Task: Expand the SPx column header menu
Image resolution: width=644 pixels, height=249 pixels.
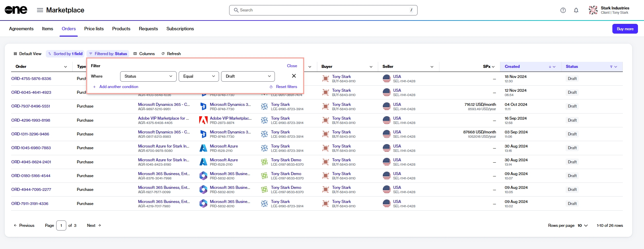Action: pos(493,67)
